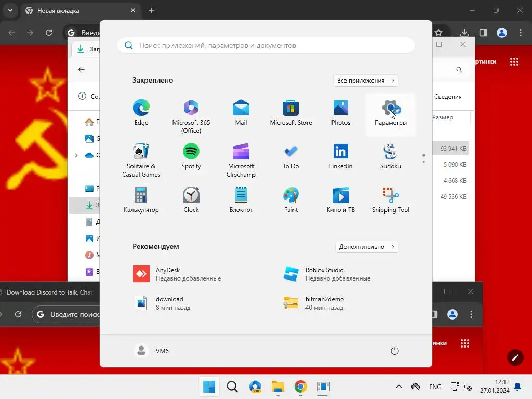Viewport: 532px width, 399px height.
Task: Open three-dot menu in lower Chrome window
Action: point(471,314)
